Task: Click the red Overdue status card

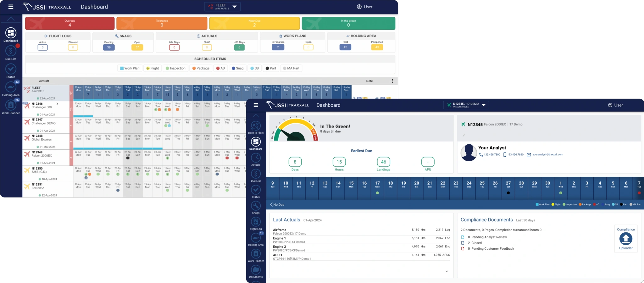Action: click(x=70, y=23)
